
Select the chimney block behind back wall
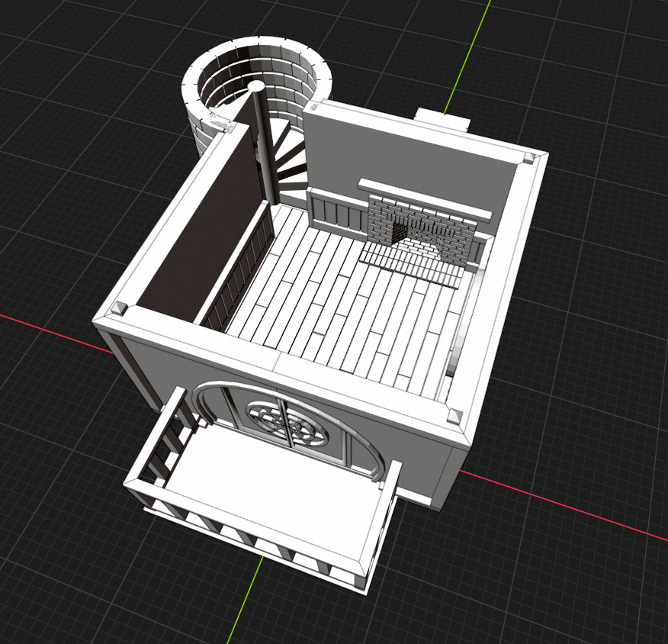pyautogui.click(x=442, y=119)
